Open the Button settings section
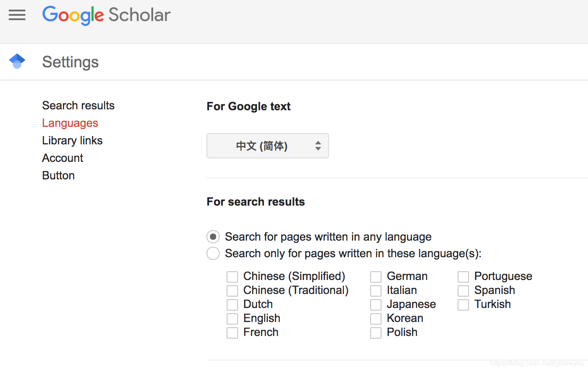Viewport: 588px width, 371px height. 58,175
